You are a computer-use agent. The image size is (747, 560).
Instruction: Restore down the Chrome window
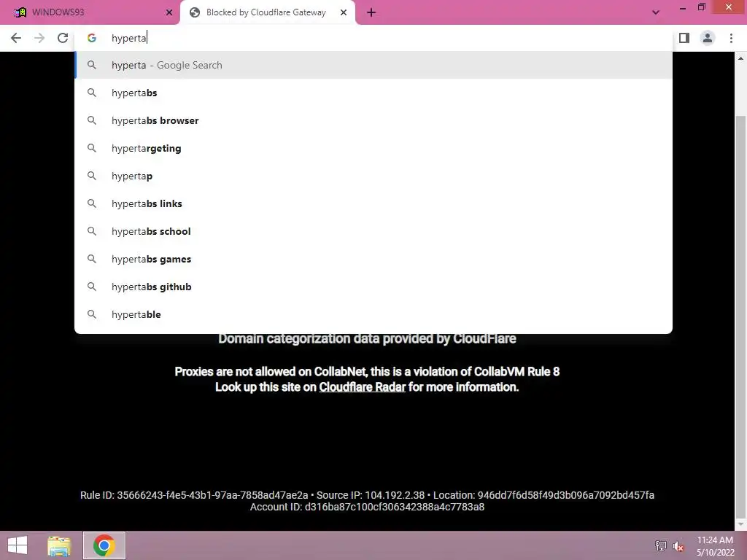click(701, 7)
